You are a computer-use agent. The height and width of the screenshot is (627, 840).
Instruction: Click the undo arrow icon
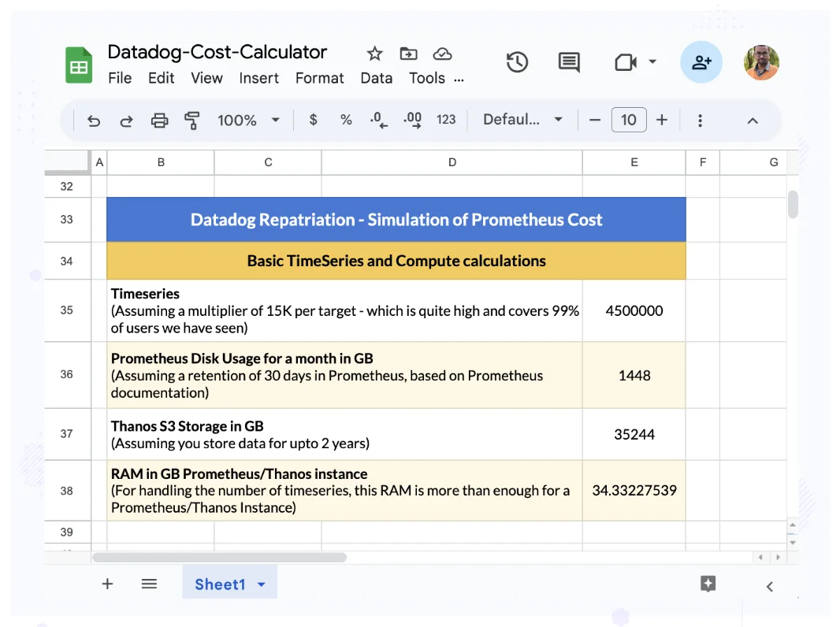tap(94, 121)
